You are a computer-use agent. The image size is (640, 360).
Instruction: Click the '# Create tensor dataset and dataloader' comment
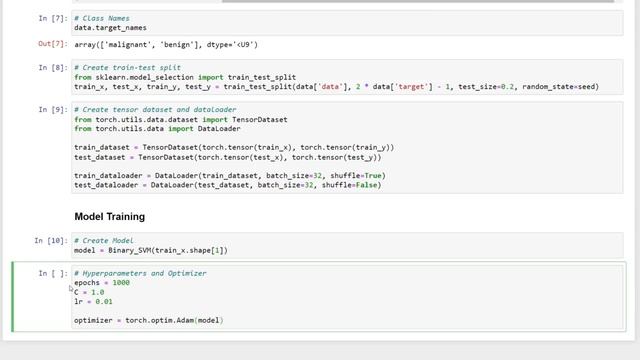tap(155, 109)
